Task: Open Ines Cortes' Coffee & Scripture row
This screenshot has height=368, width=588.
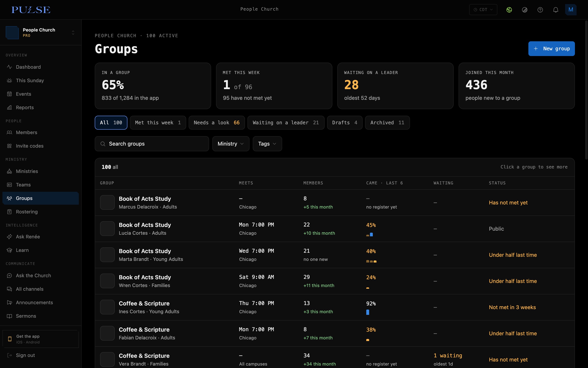Action: coord(335,307)
